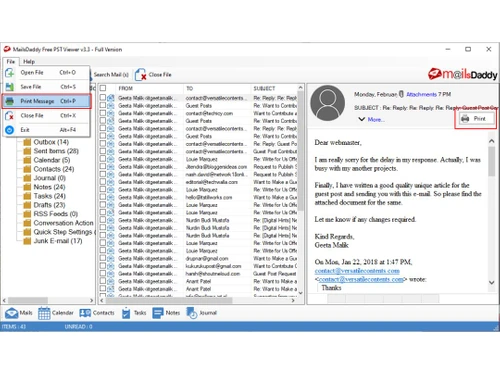
Task: Sort by the SUBJECT column header
Action: (x=274, y=88)
